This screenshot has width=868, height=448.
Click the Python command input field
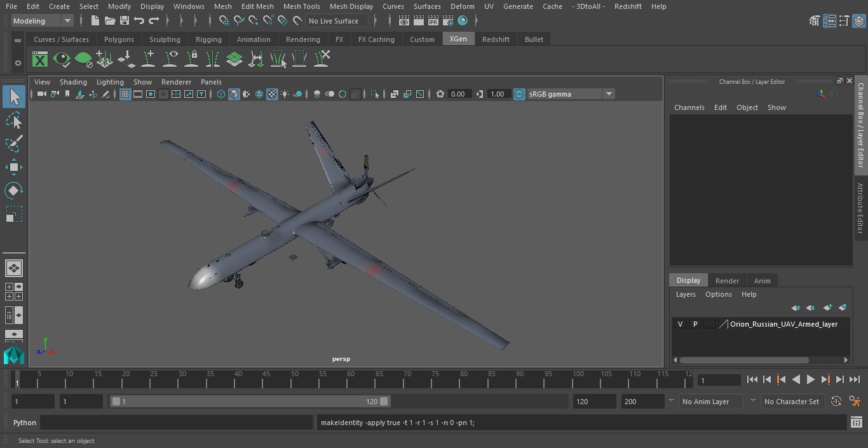[x=176, y=423]
